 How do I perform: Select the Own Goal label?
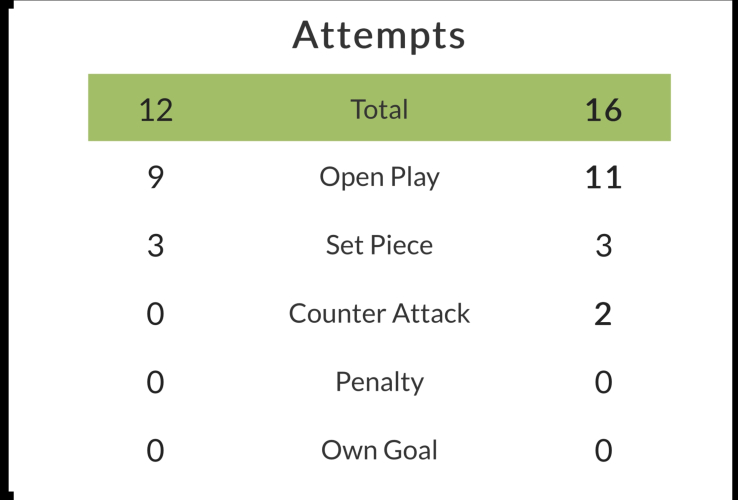pyautogui.click(x=379, y=451)
